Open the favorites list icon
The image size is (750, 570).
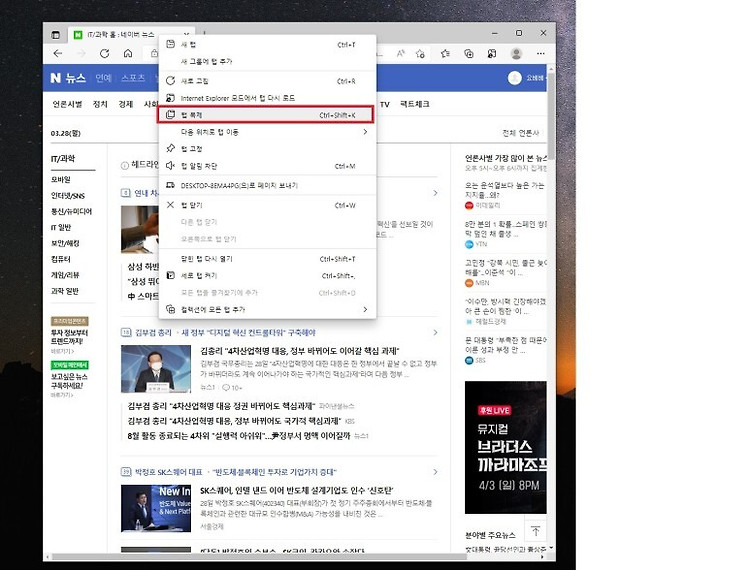[445, 54]
